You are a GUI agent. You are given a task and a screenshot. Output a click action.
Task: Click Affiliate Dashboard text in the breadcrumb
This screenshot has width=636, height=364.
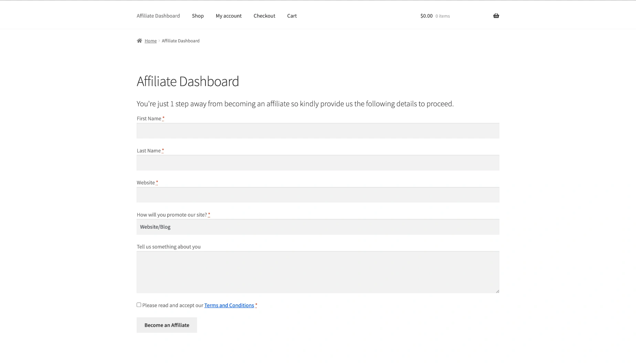[x=180, y=41]
